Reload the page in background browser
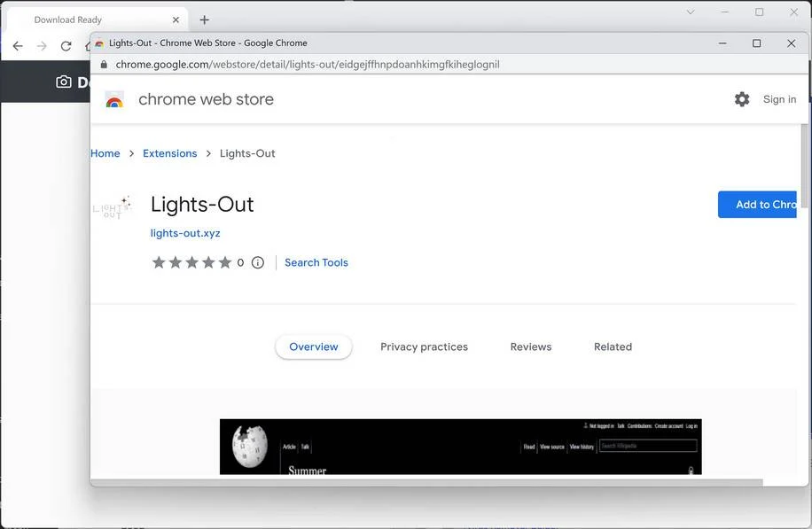The image size is (812, 529). [66, 46]
